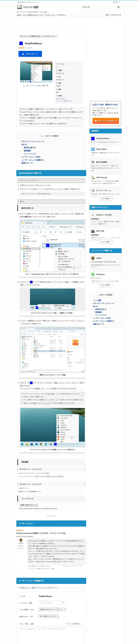This screenshot has height=644, width=138.
Task: Jump to ユーザーレビューを見る in sidebar contents
Action: coord(102,318)
